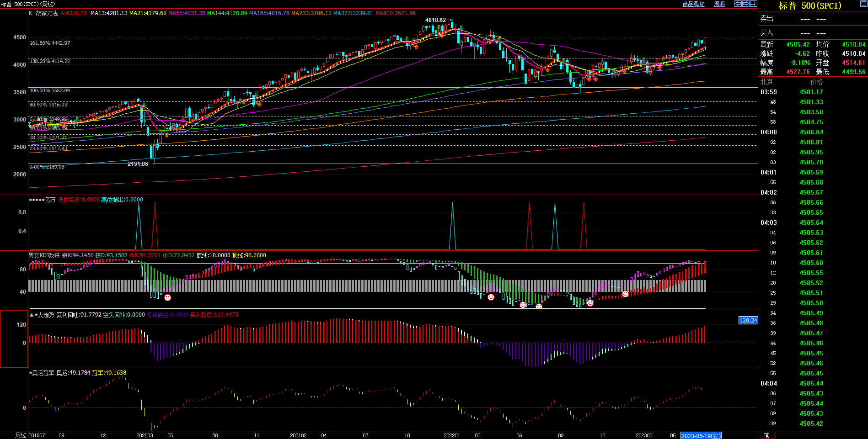
Task: Click the 100.00% 3582.09 Fibonacci label
Action: pyautogui.click(x=50, y=90)
